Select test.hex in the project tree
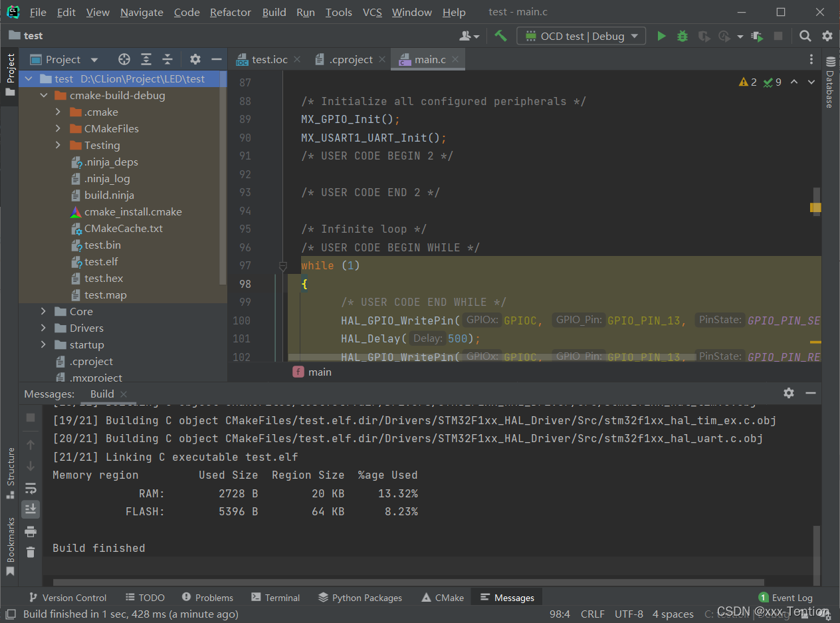Screen dimensions: 840x623 point(104,278)
